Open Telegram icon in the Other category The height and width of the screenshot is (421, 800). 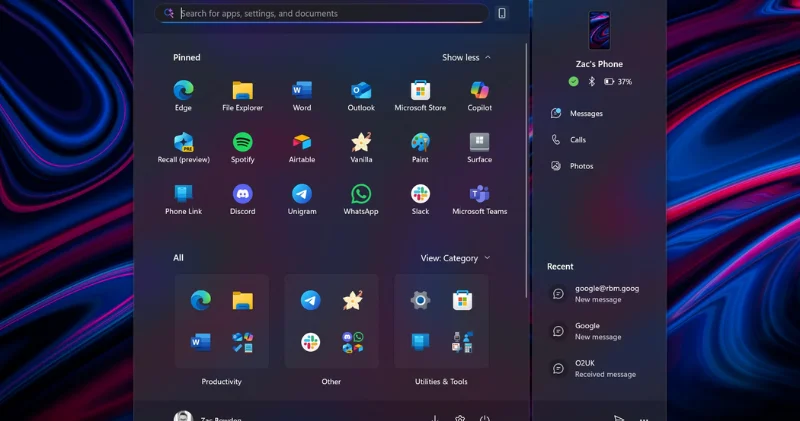(310, 300)
